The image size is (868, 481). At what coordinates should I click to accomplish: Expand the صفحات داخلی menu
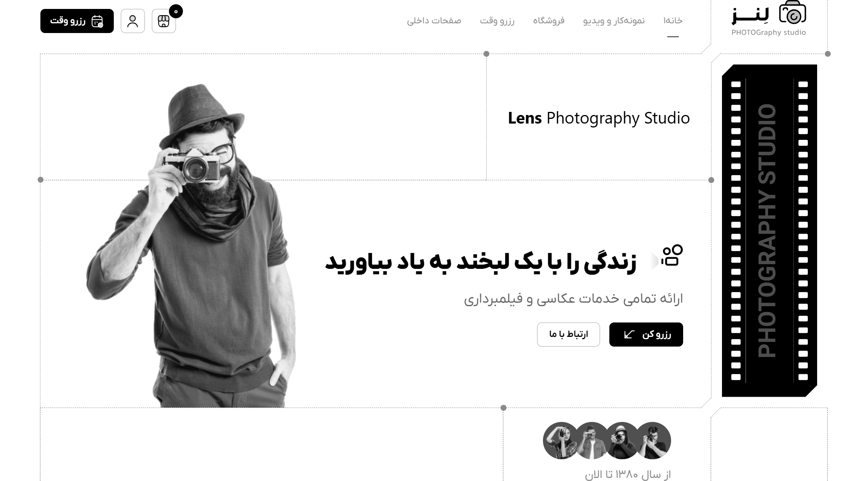[434, 21]
